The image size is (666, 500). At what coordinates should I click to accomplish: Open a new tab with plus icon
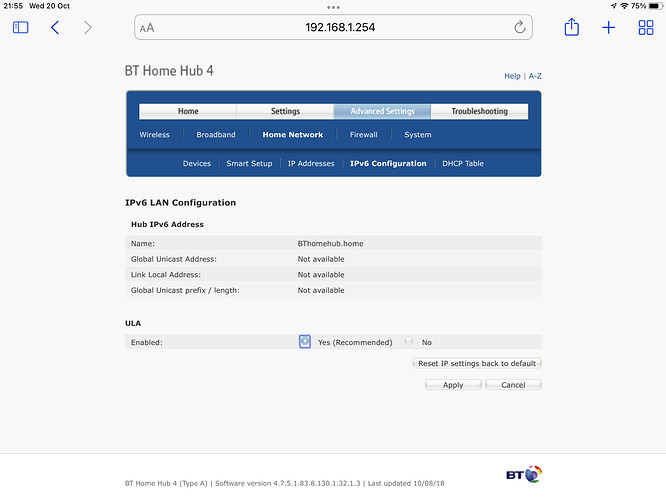[608, 28]
